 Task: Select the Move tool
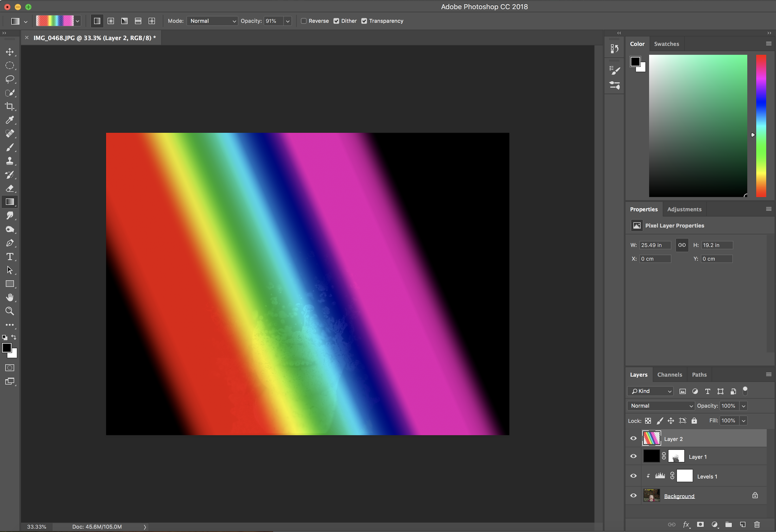(10, 52)
